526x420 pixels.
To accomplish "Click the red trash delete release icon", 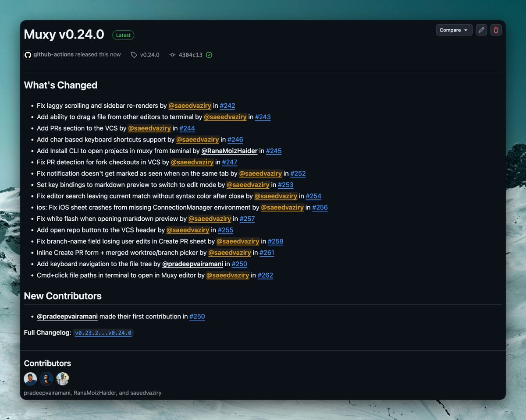I will 496,30.
